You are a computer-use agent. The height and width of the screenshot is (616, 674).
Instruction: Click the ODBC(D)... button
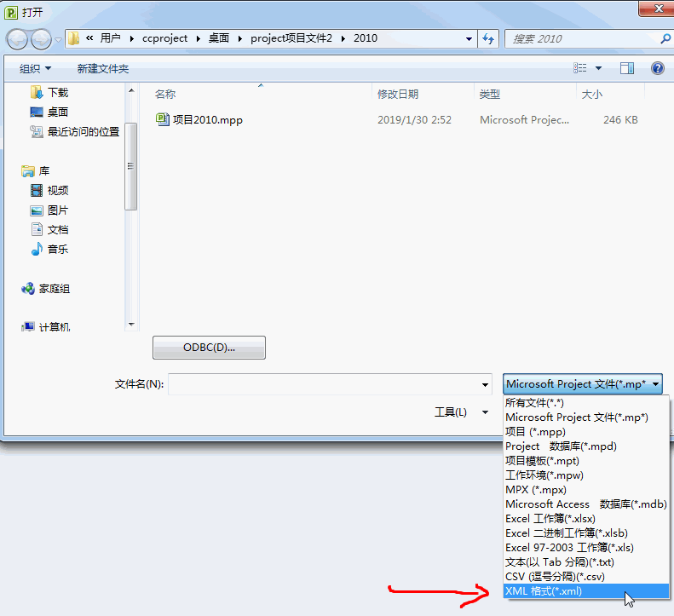point(209,348)
